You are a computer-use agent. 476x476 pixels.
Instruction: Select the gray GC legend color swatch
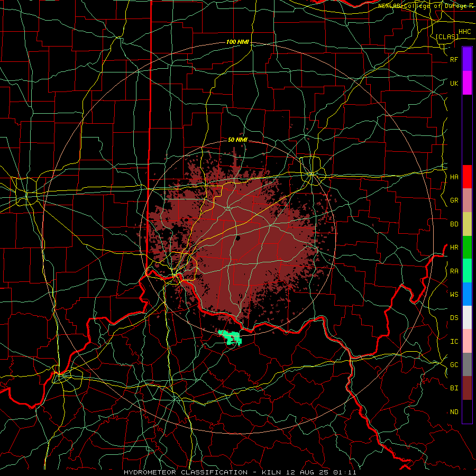467,364
